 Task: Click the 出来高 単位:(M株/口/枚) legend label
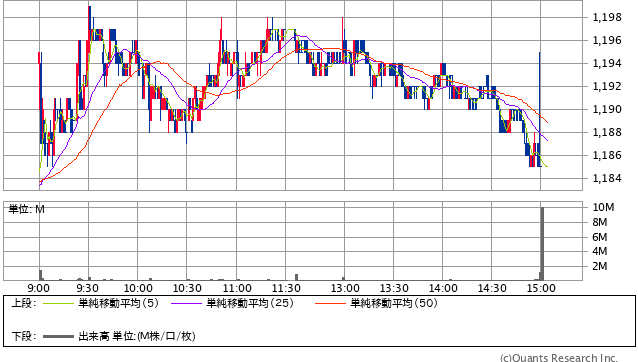pyautogui.click(x=137, y=336)
